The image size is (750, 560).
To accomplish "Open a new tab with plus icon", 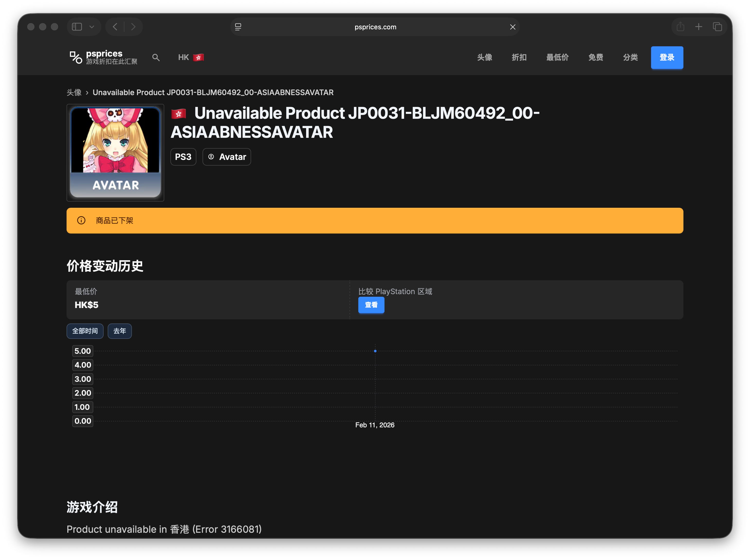I will pyautogui.click(x=699, y=27).
